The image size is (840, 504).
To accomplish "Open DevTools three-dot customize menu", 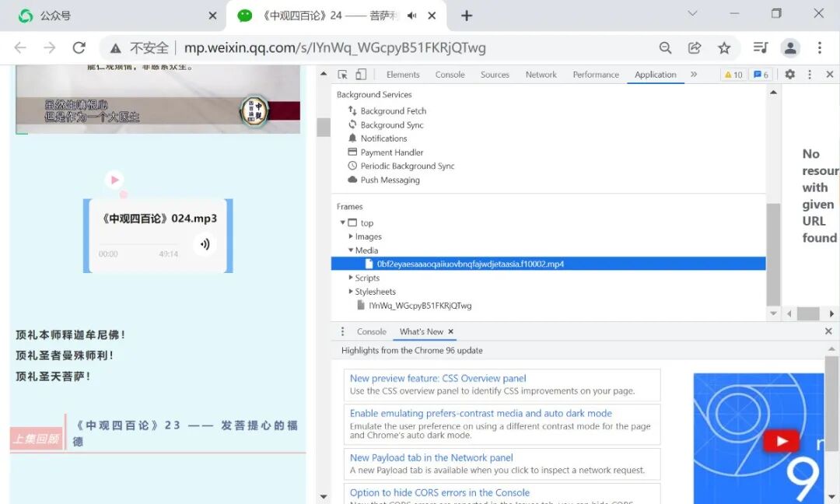I will pos(810,75).
